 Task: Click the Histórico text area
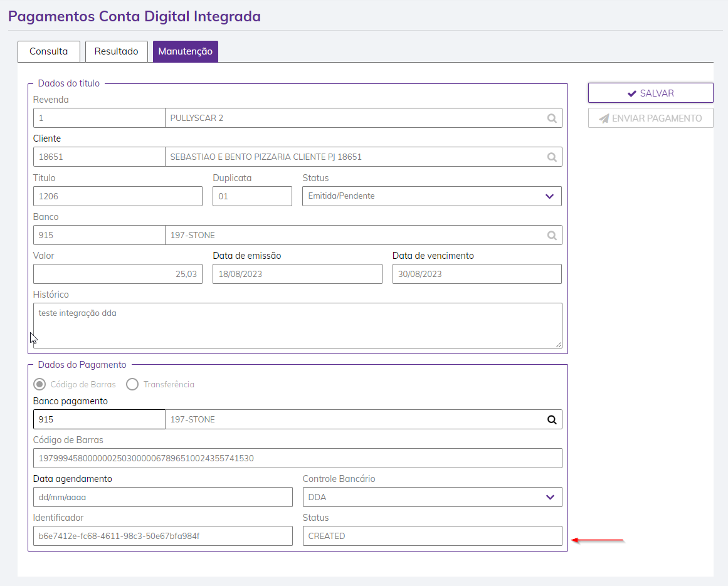[x=297, y=325]
